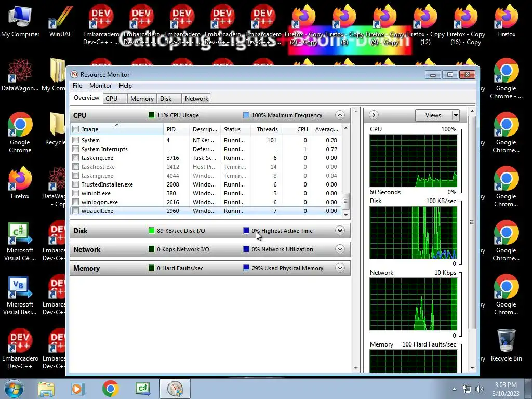Open the Microsoft Visual C# desktop shortcut

20,241
